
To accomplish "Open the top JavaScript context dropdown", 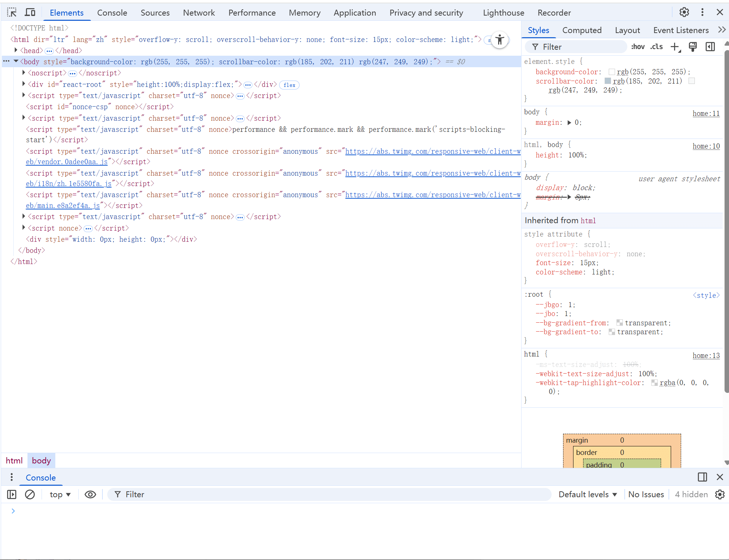I will [60, 494].
